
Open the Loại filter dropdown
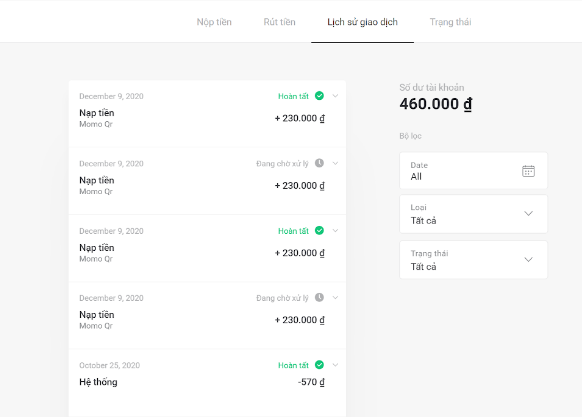pyautogui.click(x=473, y=214)
